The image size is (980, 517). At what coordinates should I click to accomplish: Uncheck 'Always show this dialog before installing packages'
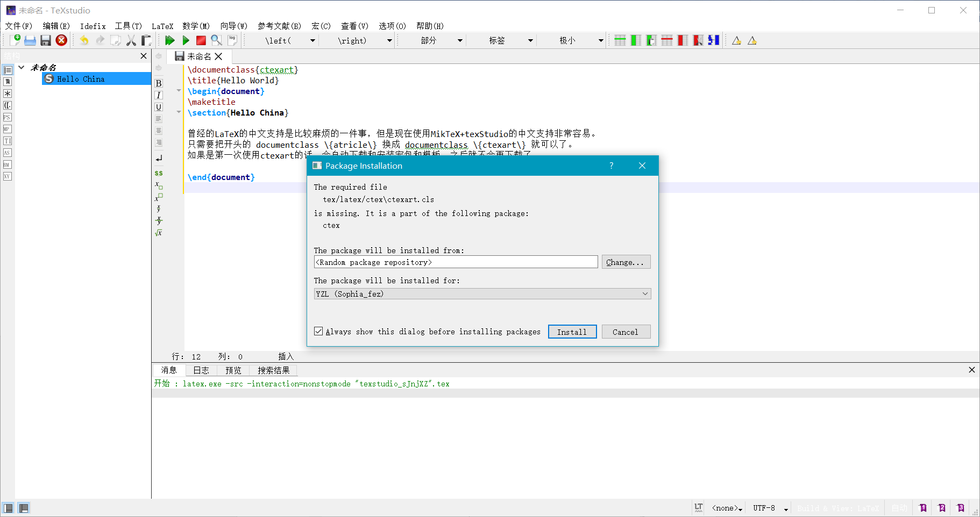318,331
